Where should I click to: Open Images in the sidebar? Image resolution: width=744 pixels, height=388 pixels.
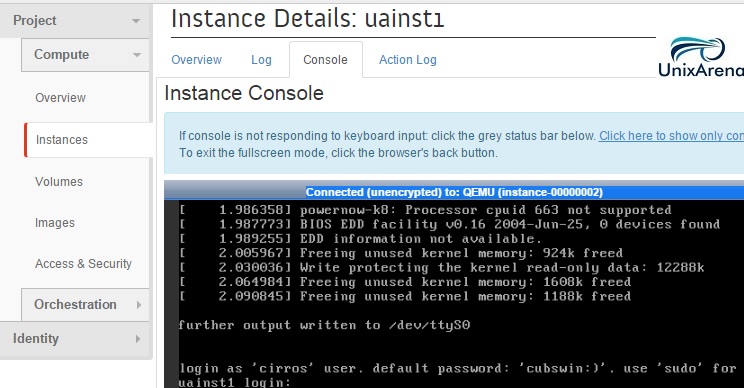55,223
